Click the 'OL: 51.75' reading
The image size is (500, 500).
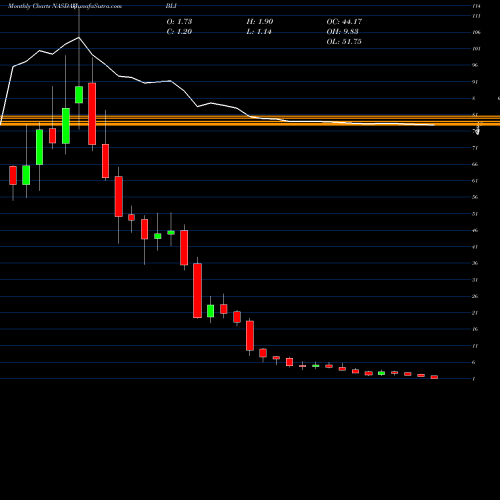[x=344, y=42]
